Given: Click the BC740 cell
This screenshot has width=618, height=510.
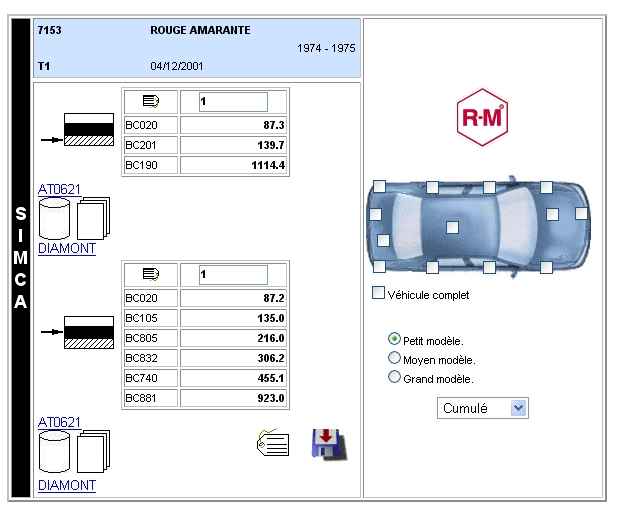Looking at the screenshot, I should tap(151, 378).
